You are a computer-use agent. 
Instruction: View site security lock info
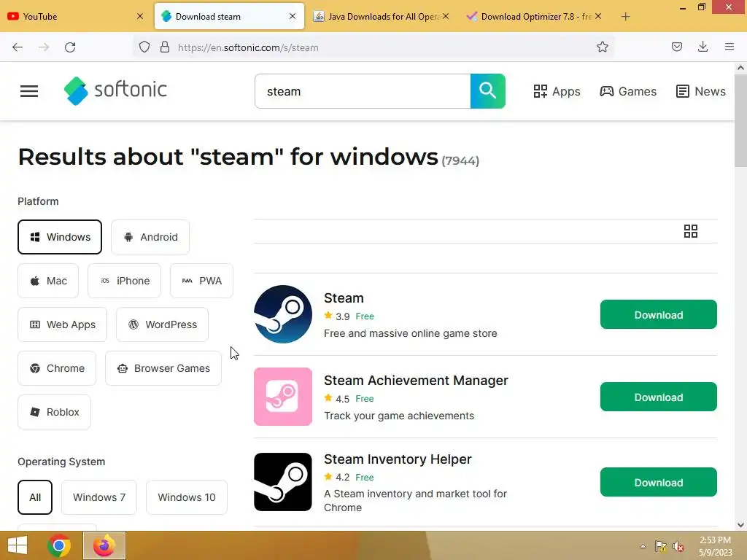165,47
